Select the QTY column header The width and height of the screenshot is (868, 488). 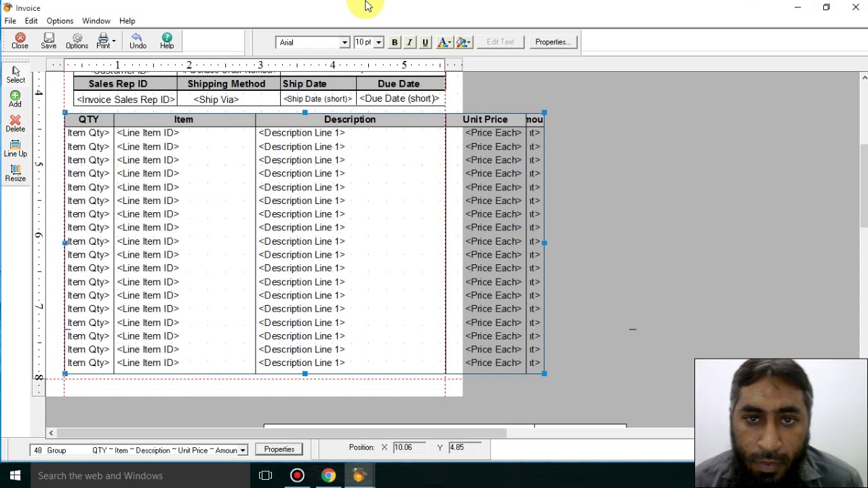[89, 119]
